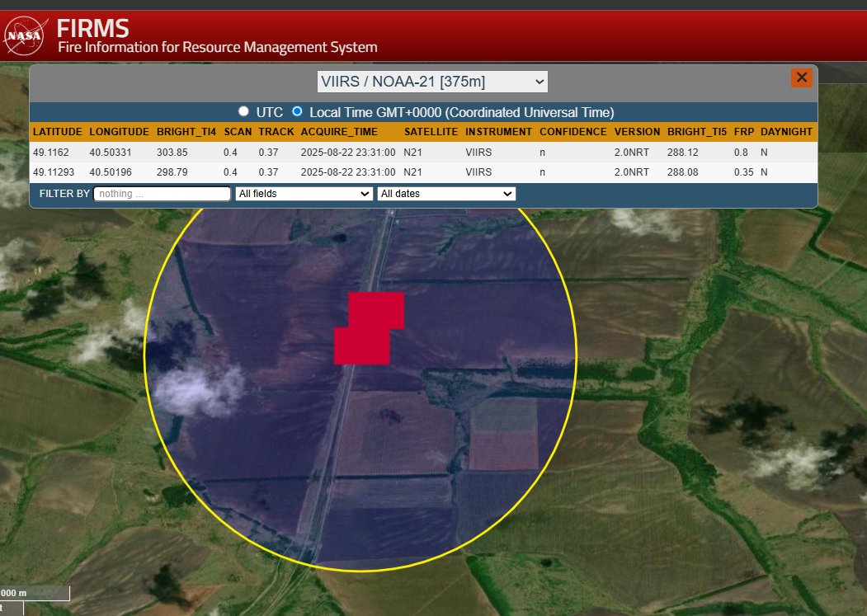
Task: Select the UTC radio button
Action: coord(243,111)
